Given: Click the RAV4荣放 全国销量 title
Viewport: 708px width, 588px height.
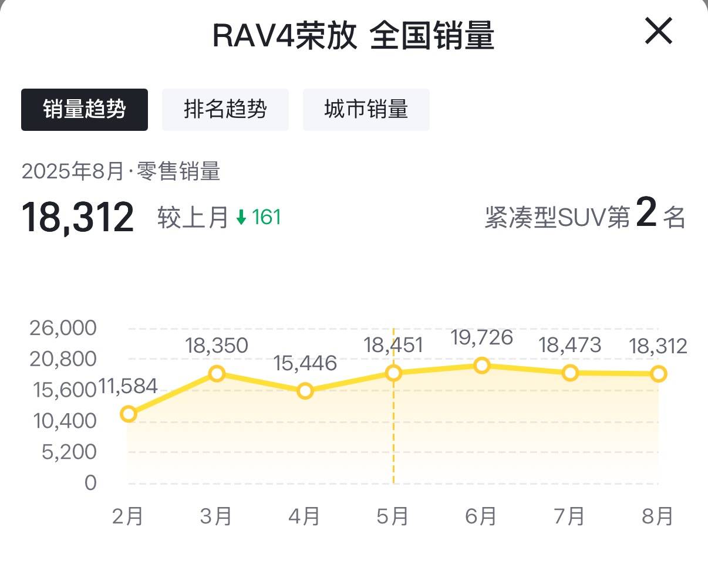Looking at the screenshot, I should pyautogui.click(x=354, y=34).
